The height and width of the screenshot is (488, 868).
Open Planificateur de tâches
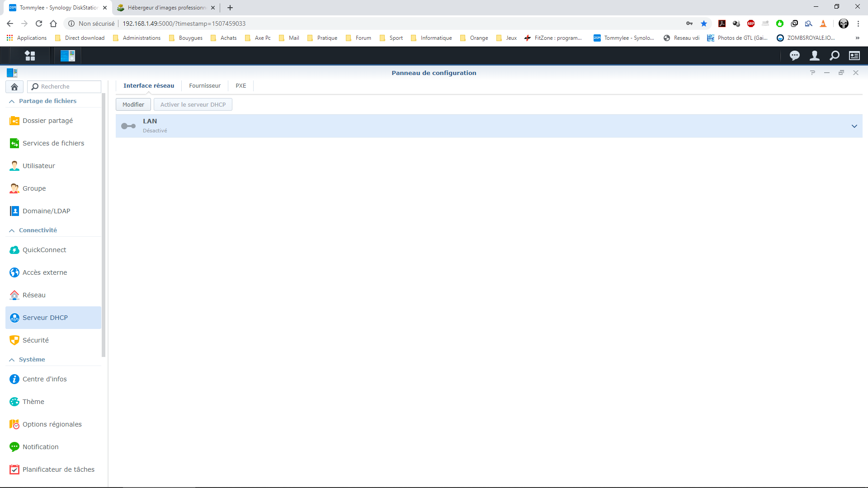[x=58, y=469]
